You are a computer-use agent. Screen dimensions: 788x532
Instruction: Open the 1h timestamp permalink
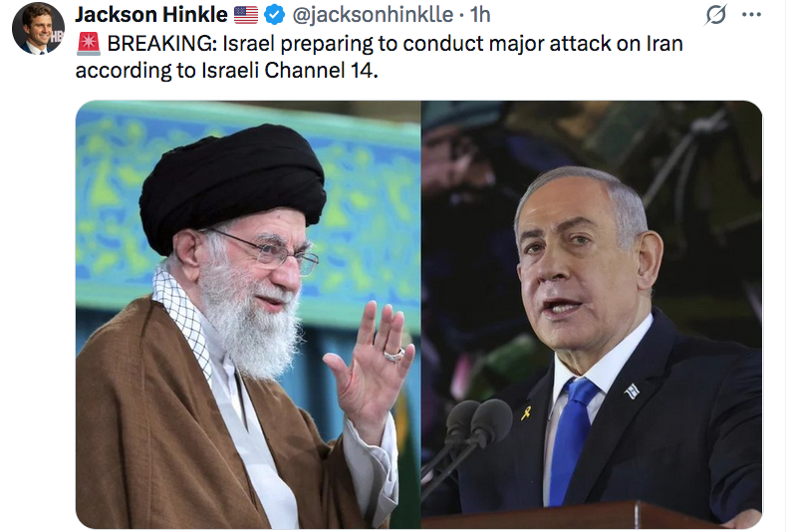click(x=480, y=15)
